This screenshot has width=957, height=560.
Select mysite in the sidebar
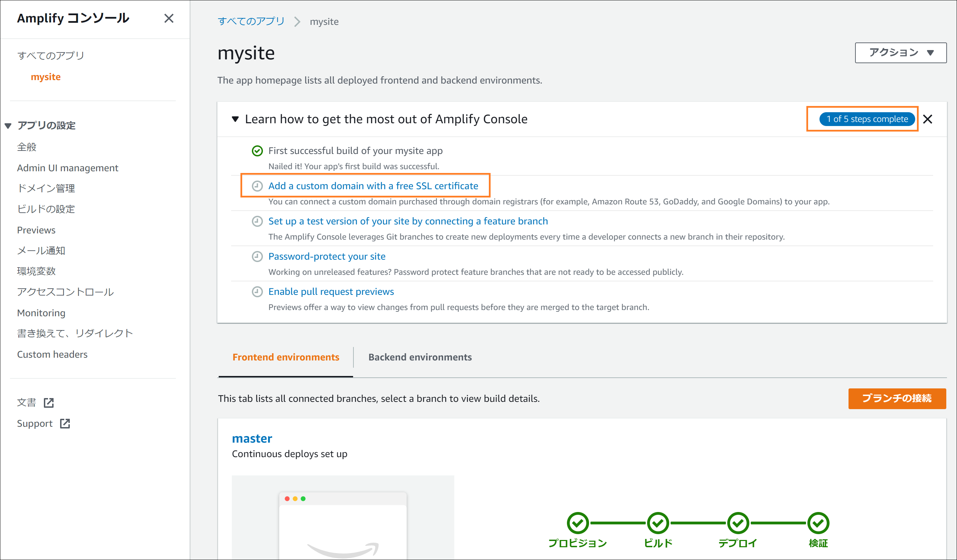coord(46,77)
